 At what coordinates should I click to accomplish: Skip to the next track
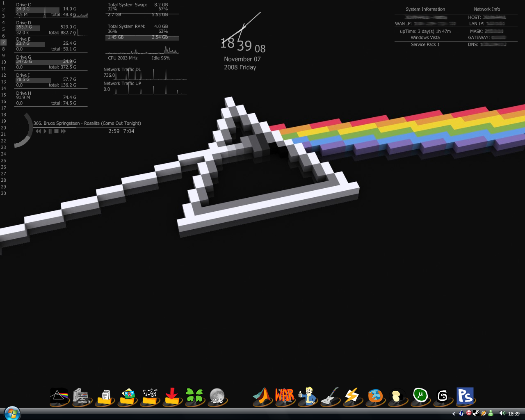(x=63, y=131)
